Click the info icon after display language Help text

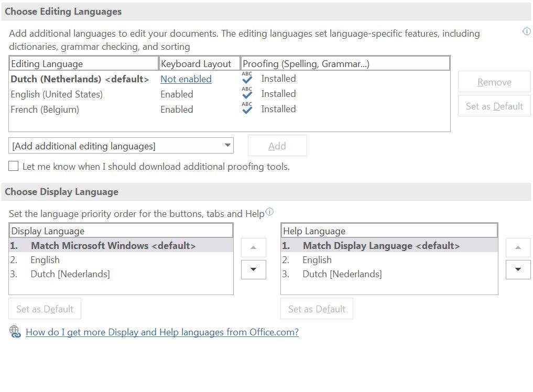[269, 212]
